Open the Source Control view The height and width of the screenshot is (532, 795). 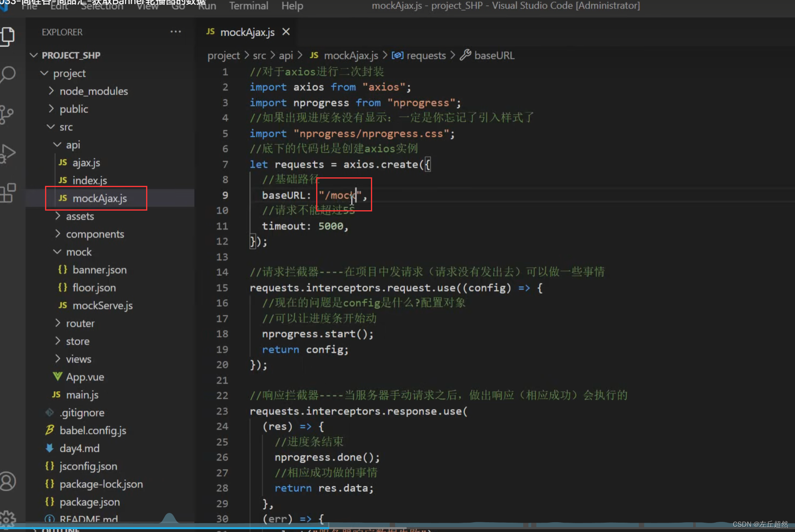pyautogui.click(x=7, y=114)
